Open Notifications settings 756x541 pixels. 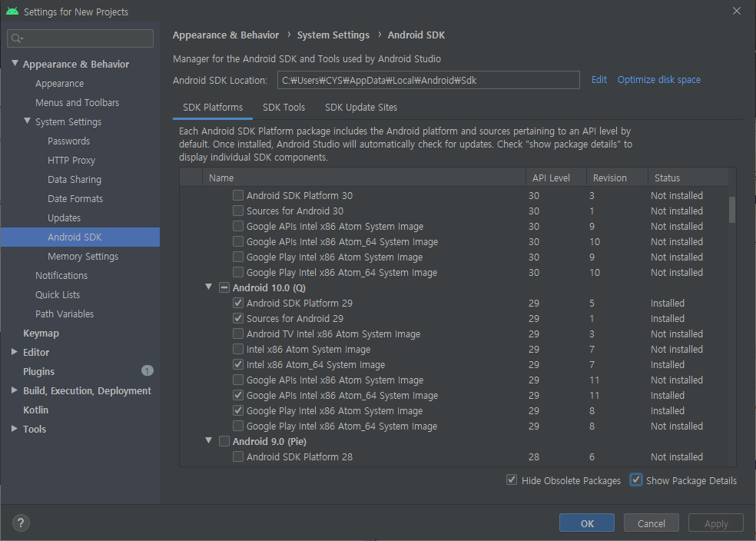click(61, 276)
